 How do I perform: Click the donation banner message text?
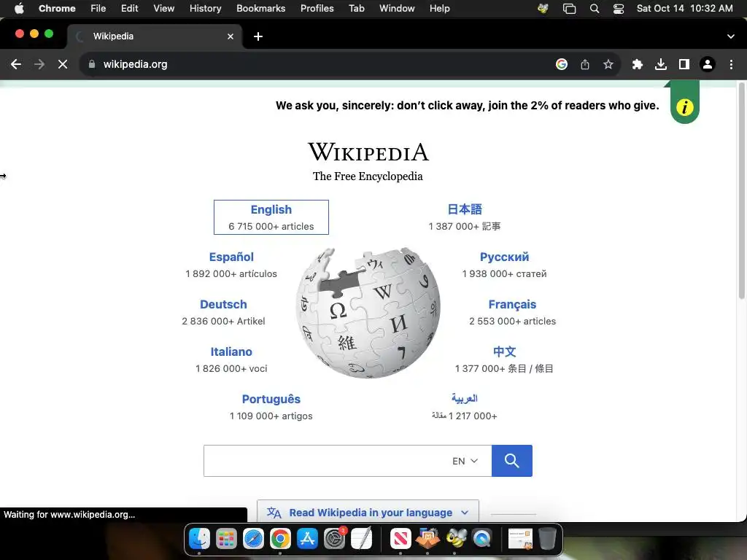click(468, 105)
